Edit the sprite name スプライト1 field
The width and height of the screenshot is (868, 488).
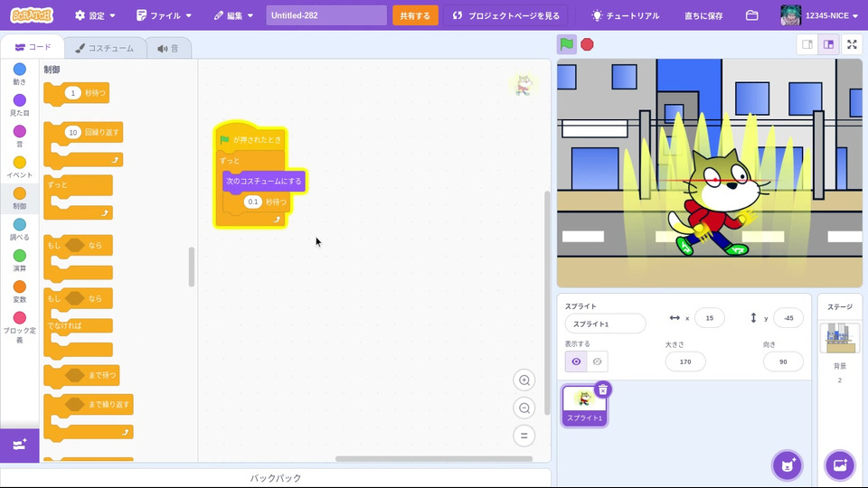[605, 324]
